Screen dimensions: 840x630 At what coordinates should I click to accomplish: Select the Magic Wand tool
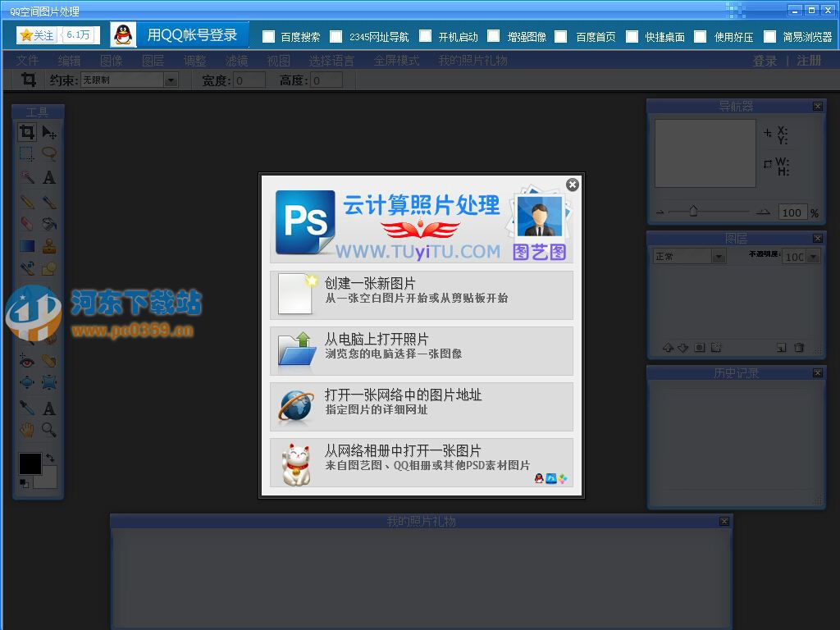click(x=26, y=176)
